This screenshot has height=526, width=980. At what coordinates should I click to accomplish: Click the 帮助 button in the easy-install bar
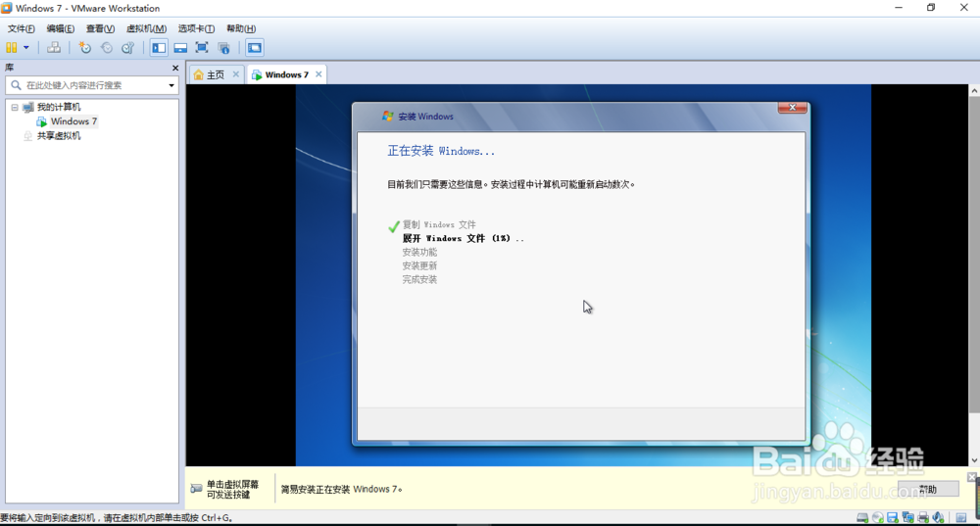click(x=928, y=489)
